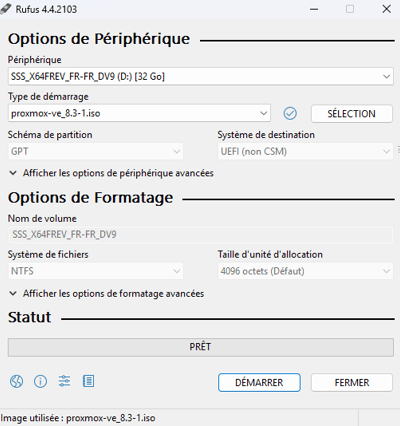Expand advanced format options (formatage avancées)
The height and width of the screenshot is (426, 400).
point(107,294)
